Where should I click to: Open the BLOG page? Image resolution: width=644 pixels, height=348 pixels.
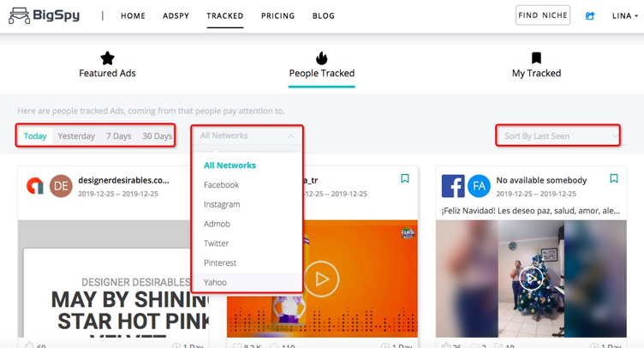click(x=323, y=15)
